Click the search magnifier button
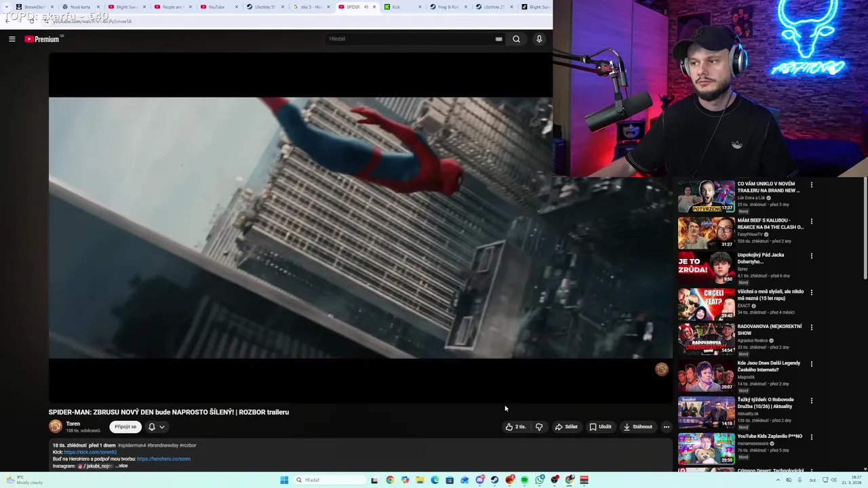The image size is (868, 488). (x=516, y=39)
